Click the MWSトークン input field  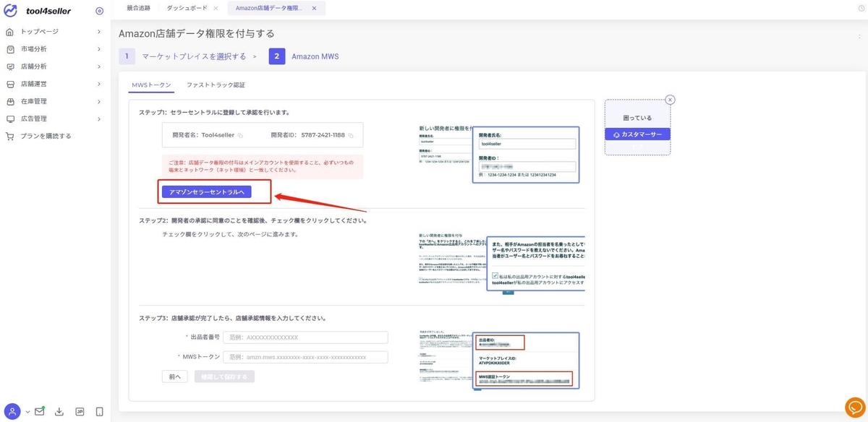(305, 357)
